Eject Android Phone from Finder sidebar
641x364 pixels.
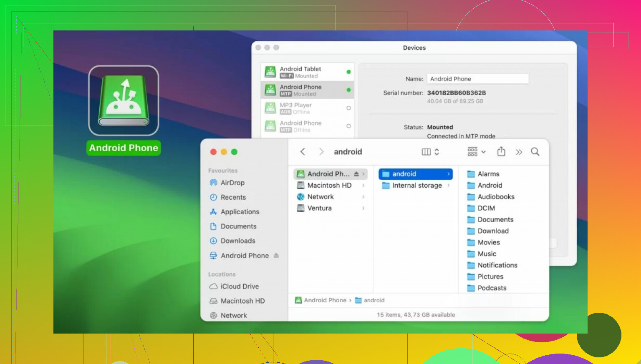[276, 256]
